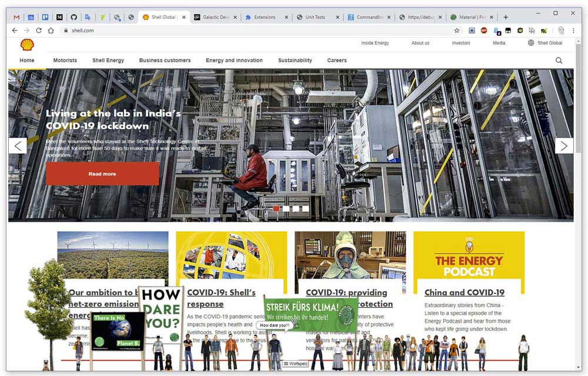Click the How Dare You protest sign
Screen dimensions: 588x376
point(161,314)
